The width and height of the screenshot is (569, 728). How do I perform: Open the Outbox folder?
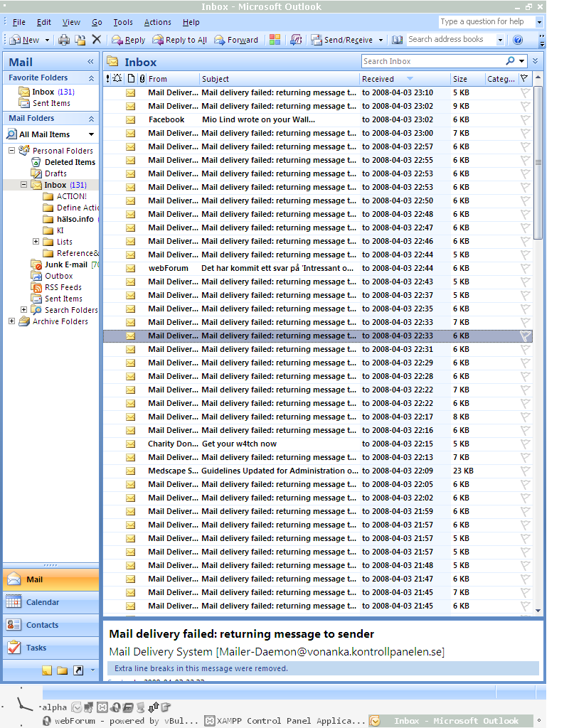[58, 276]
